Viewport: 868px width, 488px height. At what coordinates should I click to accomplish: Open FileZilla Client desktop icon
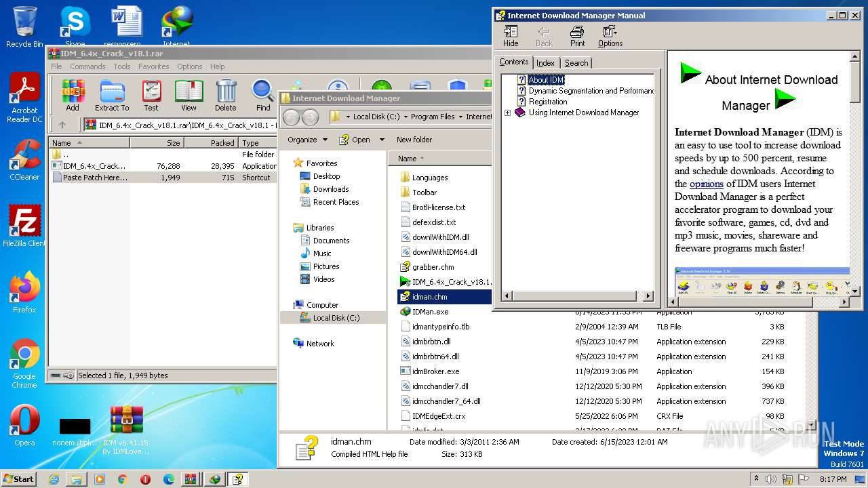24,226
